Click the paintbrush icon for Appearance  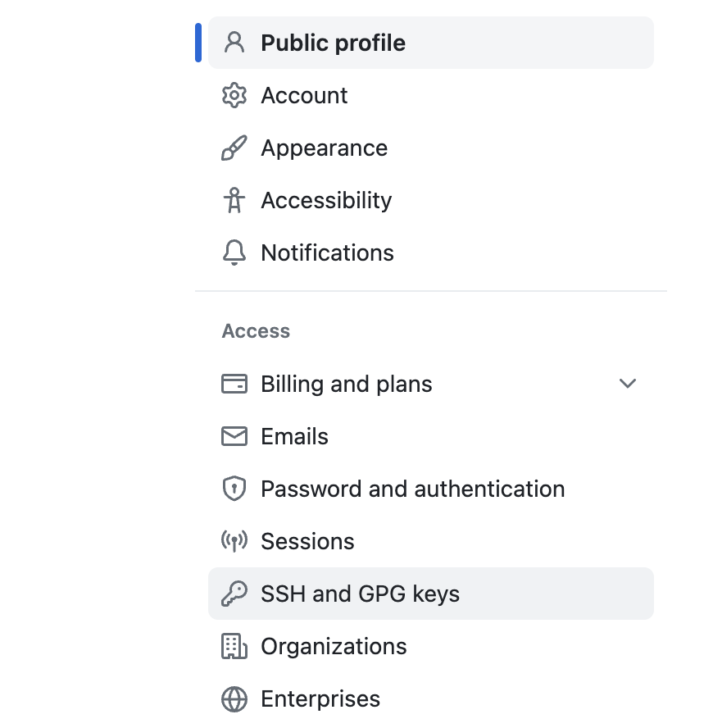tap(234, 148)
